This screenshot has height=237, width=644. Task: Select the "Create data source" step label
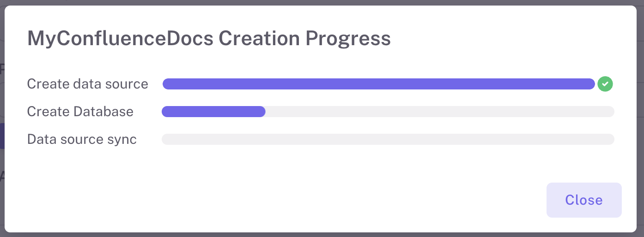click(x=88, y=84)
